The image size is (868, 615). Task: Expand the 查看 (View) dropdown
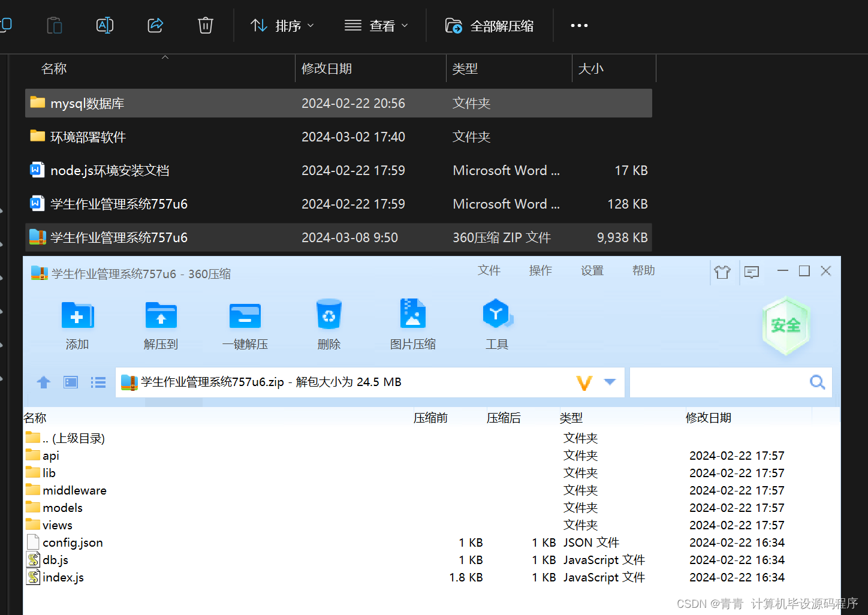(x=376, y=25)
